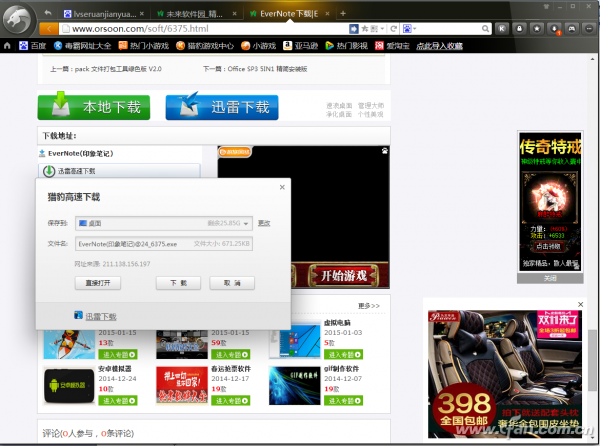Screen dimensions: 600x446
Task: Open the 毒霸网址大全 bookmark
Action: click(x=82, y=46)
